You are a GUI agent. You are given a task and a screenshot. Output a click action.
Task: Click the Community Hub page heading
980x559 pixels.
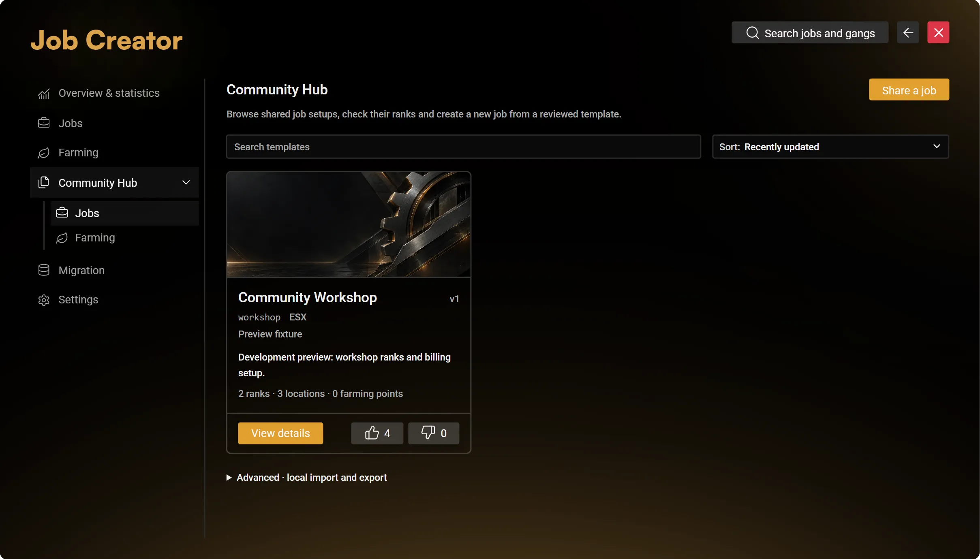277,90
